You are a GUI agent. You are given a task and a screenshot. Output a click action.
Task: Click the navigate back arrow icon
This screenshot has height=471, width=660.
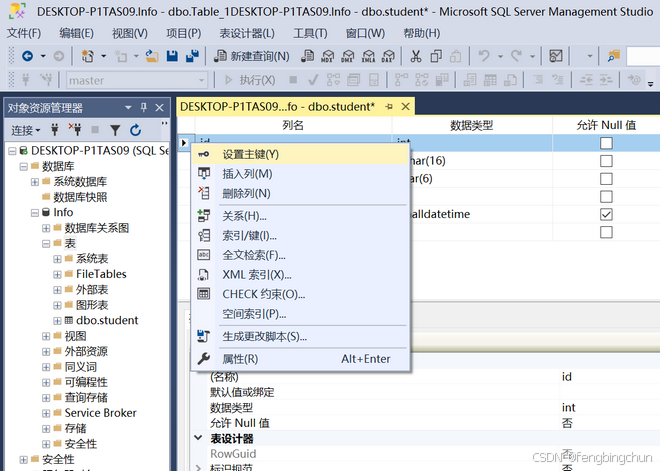coord(27,56)
